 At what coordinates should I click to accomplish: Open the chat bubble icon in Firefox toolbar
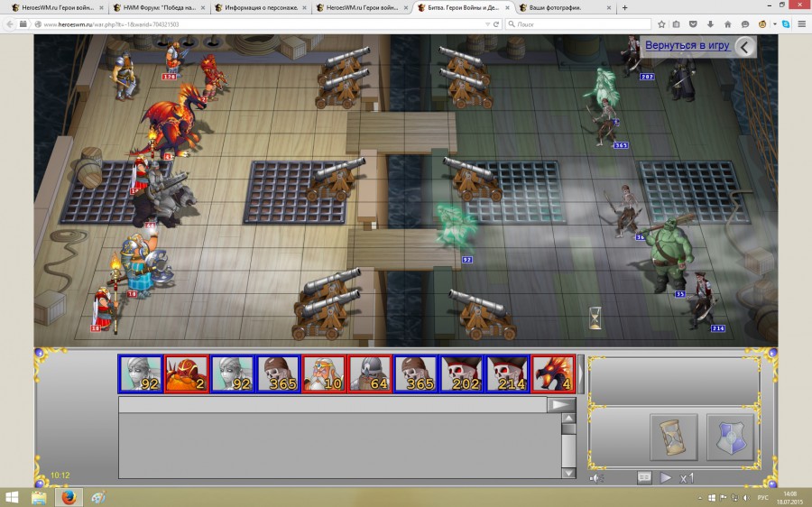[745, 23]
